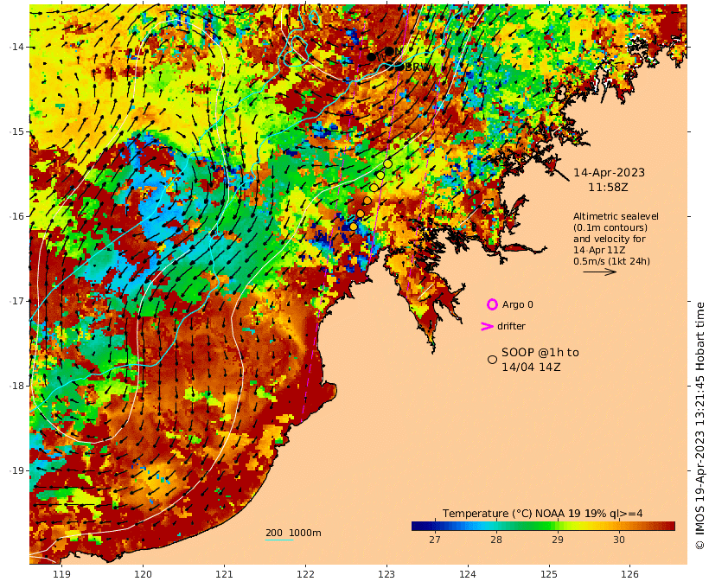Click the magenta drifter arrowhead legend symbol

[x=487, y=326]
